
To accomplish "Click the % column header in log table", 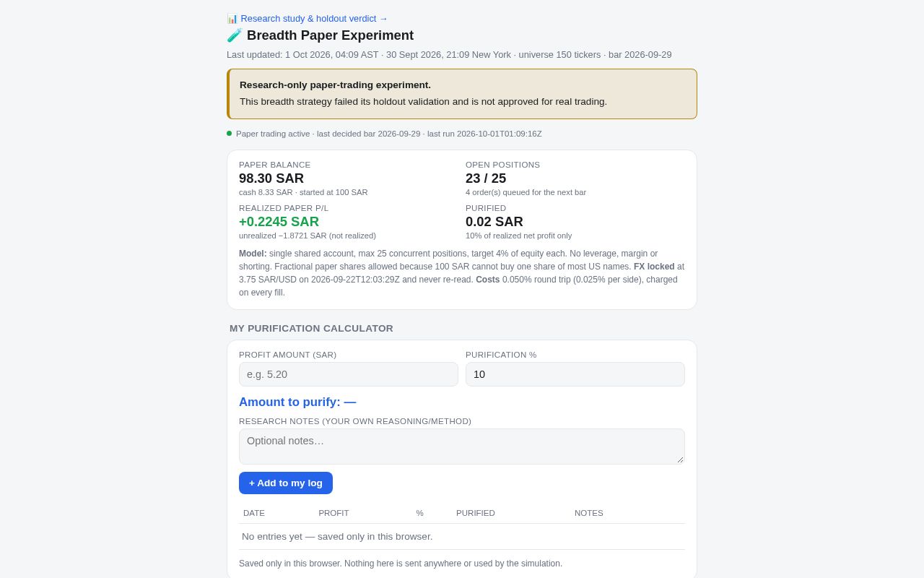I will coord(419,513).
